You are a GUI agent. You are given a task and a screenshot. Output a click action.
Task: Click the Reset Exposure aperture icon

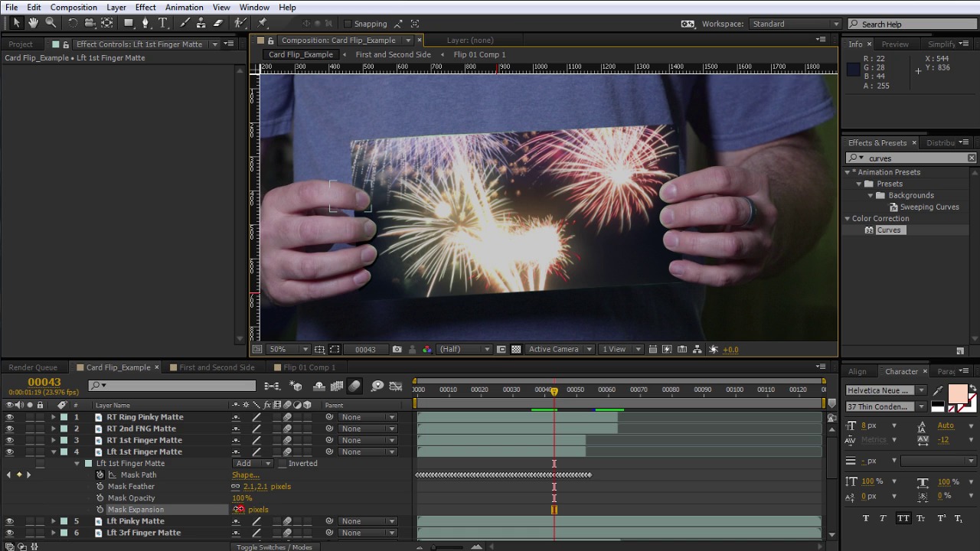tap(714, 350)
